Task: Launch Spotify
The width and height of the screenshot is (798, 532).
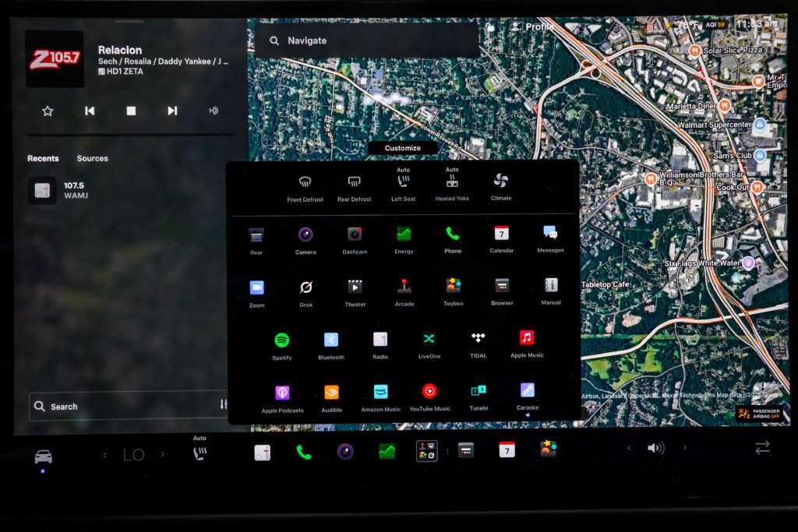Action: pos(281,346)
